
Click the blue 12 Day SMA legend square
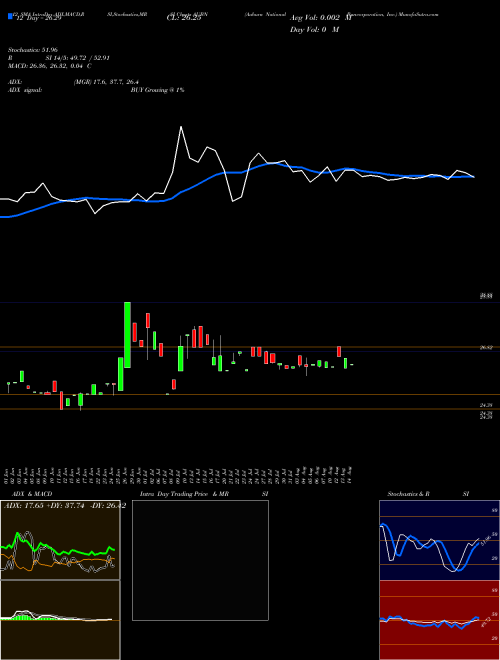pos(10,16)
